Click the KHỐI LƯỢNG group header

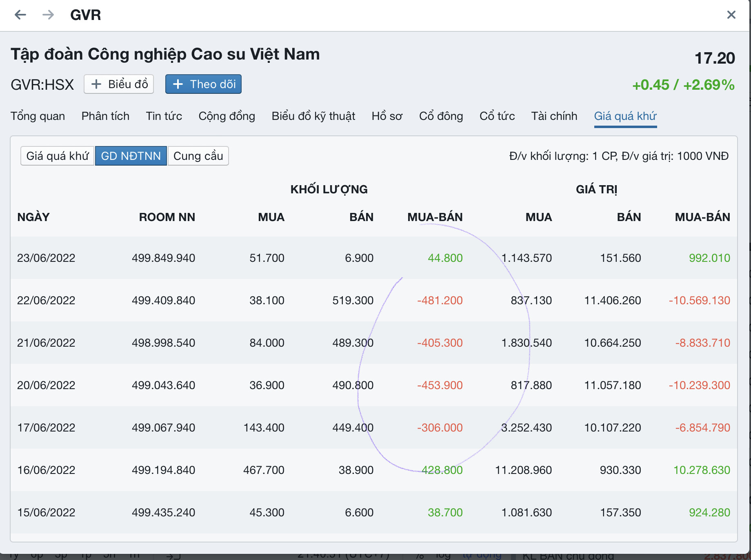point(329,189)
